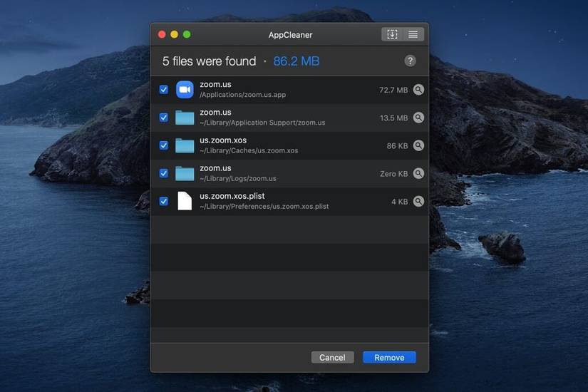The height and width of the screenshot is (392, 588).
Task: Reveal us.zoom.xos.plist magnifier icon
Action: [x=418, y=202]
